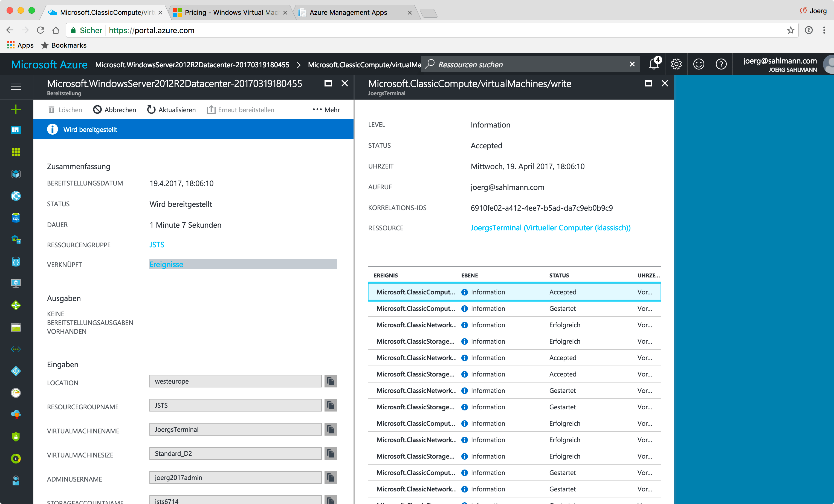Expand the Mehr toolbar menu
The width and height of the screenshot is (834, 504).
click(x=326, y=110)
